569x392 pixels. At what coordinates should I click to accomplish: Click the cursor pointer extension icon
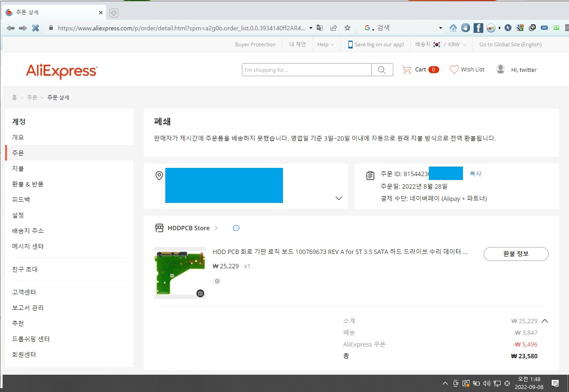[508, 28]
